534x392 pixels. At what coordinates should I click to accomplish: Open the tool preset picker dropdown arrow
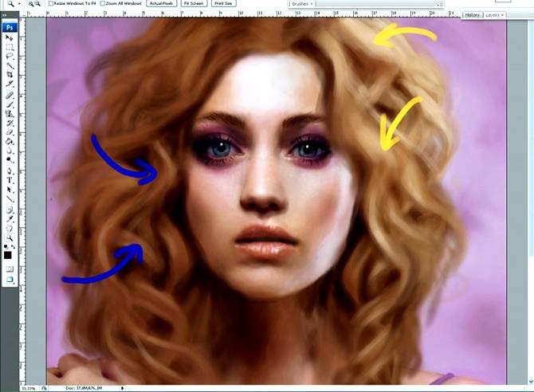click(18, 4)
